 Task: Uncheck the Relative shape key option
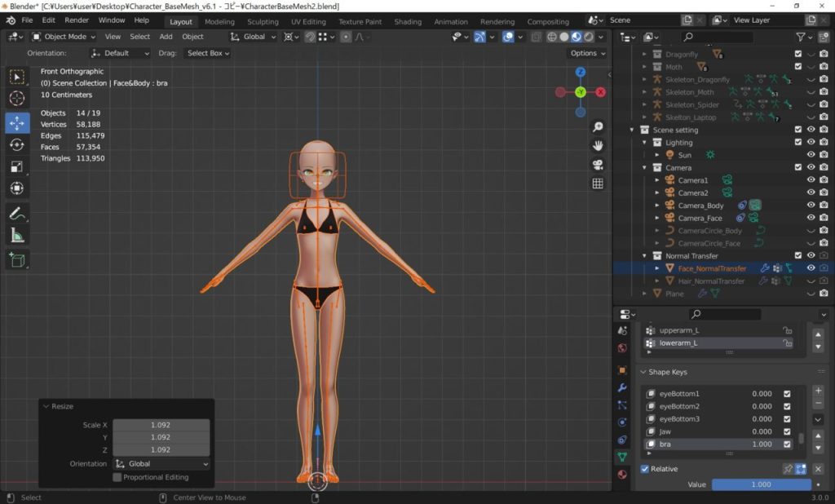tap(645, 469)
